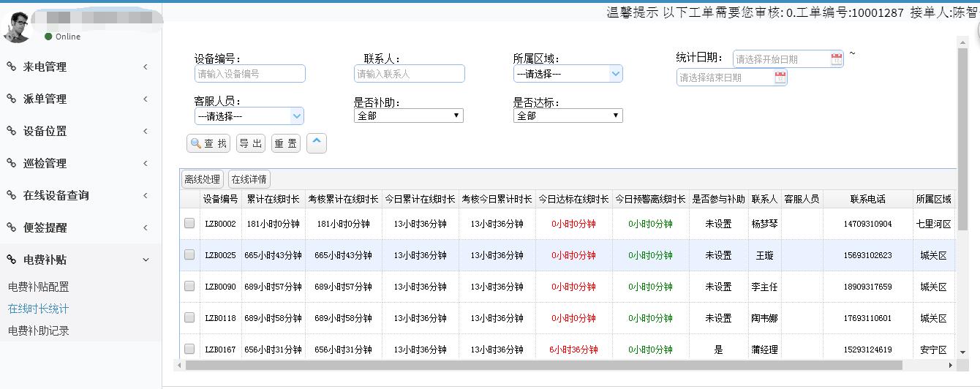This screenshot has width=980, height=389.
Task: Check the row LZB0025 checkbox
Action: [x=189, y=254]
